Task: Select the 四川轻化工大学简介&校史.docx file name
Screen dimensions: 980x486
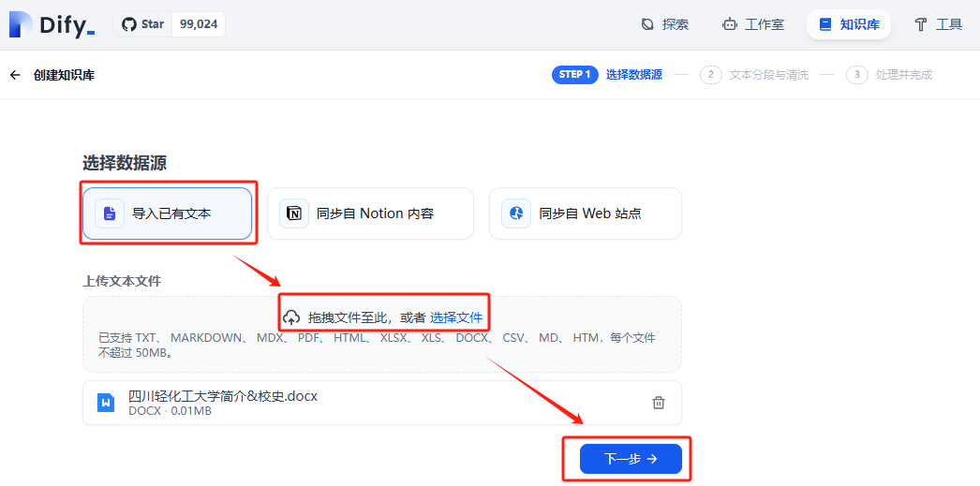Action: click(223, 396)
